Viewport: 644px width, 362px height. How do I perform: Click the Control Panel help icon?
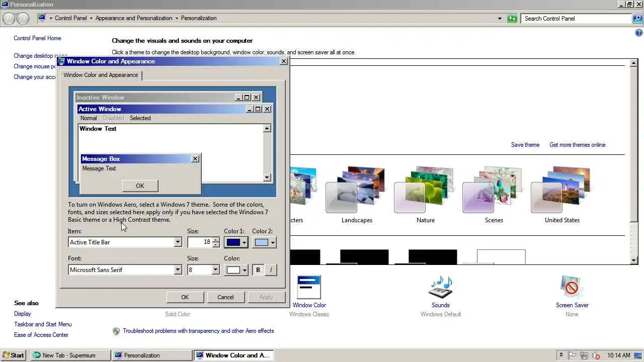point(639,33)
